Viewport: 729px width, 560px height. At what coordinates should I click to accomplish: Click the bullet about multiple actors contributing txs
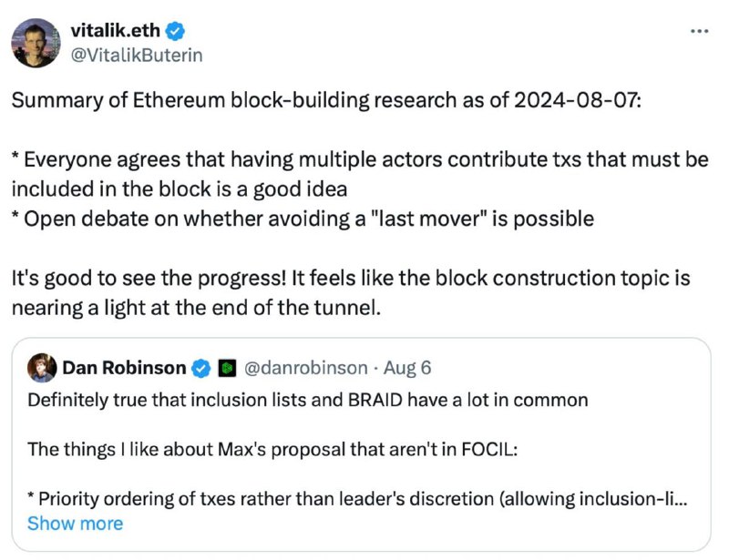pyautogui.click(x=360, y=174)
